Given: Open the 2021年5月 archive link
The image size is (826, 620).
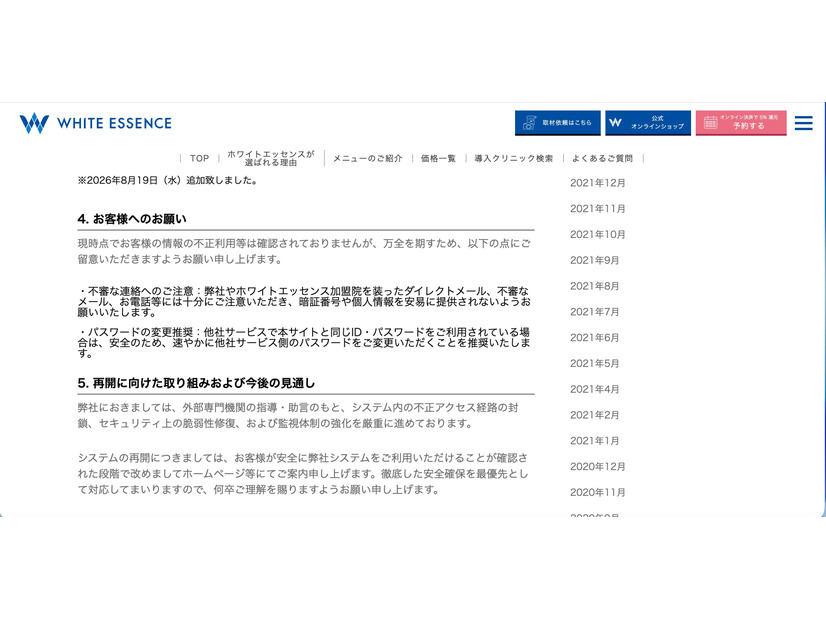Looking at the screenshot, I should pyautogui.click(x=594, y=363).
